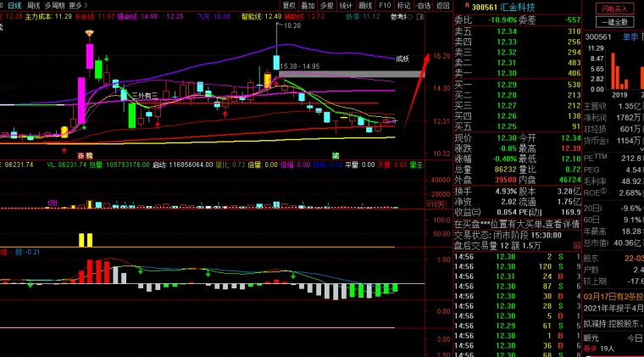Image resolution: width=644 pixels, height=357 pixels.
Task: Open 多股 multi-stock view
Action: [327, 5]
